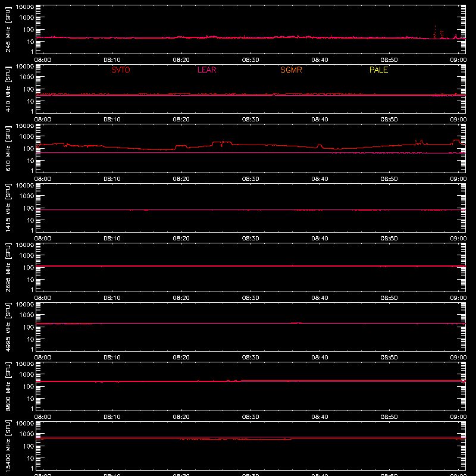Click 08:10 tick label under 1415 MHz plot
This screenshot has width=476, height=476.
tap(112, 239)
